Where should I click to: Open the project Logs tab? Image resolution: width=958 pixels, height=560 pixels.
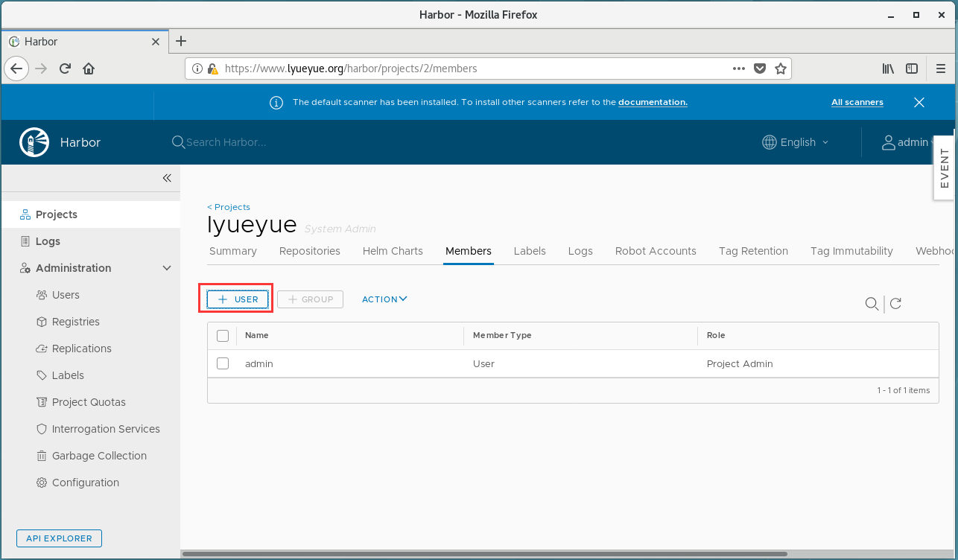pyautogui.click(x=580, y=251)
